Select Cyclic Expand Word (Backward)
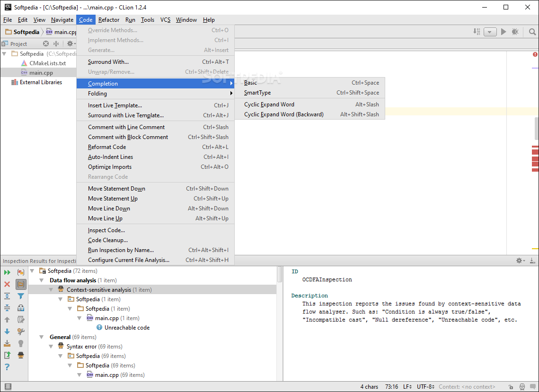This screenshot has width=539, height=392. (x=309, y=114)
